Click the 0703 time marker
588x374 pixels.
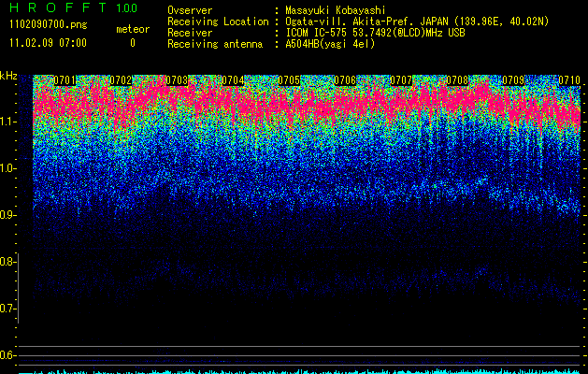pos(177,80)
